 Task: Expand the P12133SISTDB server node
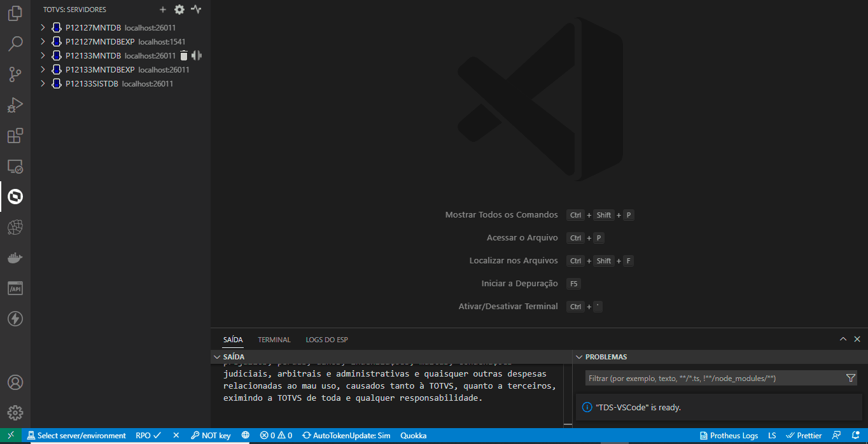click(x=43, y=83)
